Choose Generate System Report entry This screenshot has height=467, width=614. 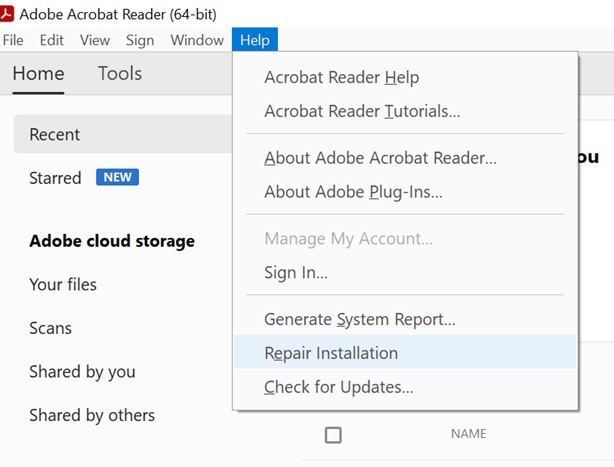(x=405, y=319)
